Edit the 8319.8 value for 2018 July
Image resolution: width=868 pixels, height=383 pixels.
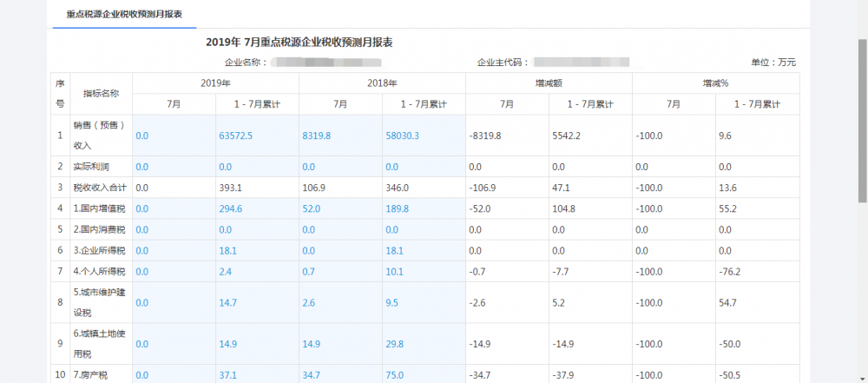(x=316, y=135)
